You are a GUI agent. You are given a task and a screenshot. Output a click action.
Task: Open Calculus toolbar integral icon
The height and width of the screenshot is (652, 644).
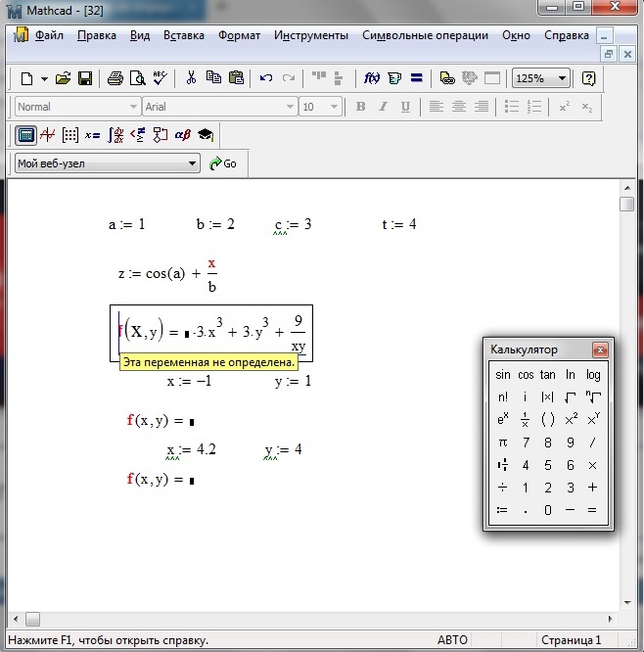(x=115, y=135)
